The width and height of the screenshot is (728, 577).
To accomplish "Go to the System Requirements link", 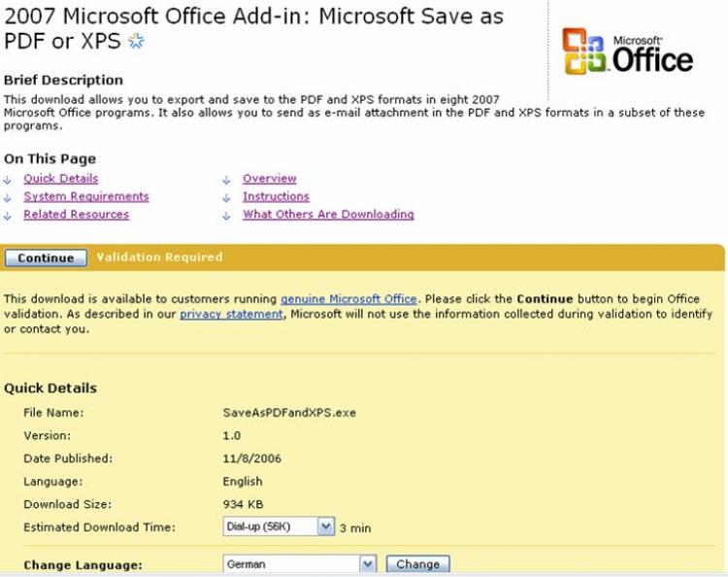I will point(85,196).
